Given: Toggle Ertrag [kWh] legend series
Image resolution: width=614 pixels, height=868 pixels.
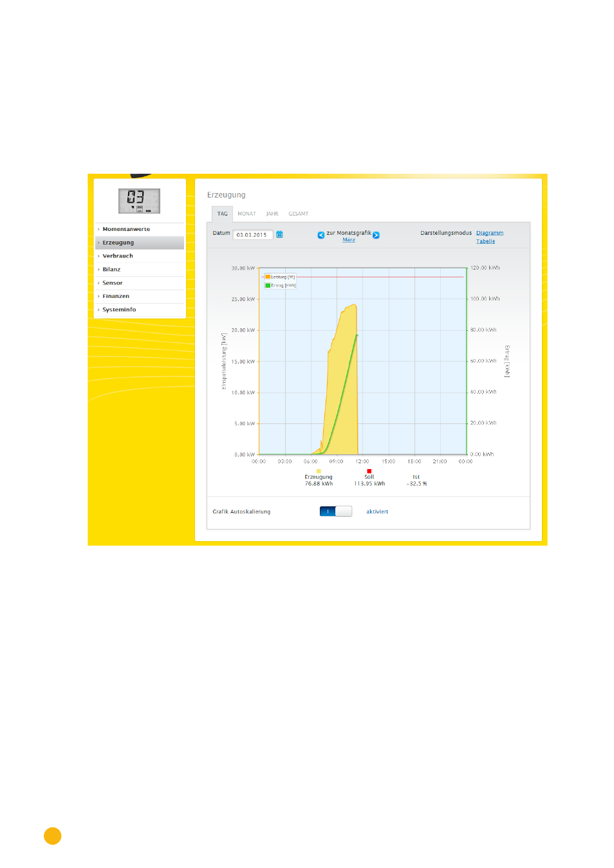Looking at the screenshot, I should coord(280,285).
